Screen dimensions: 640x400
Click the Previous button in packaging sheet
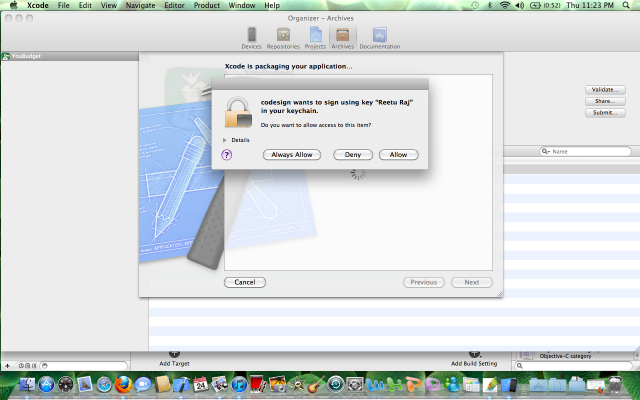click(x=424, y=282)
